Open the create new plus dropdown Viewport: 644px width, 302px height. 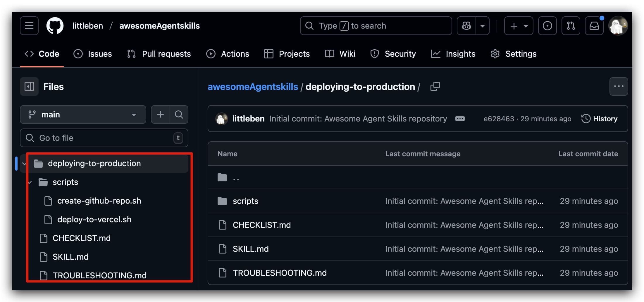[519, 26]
